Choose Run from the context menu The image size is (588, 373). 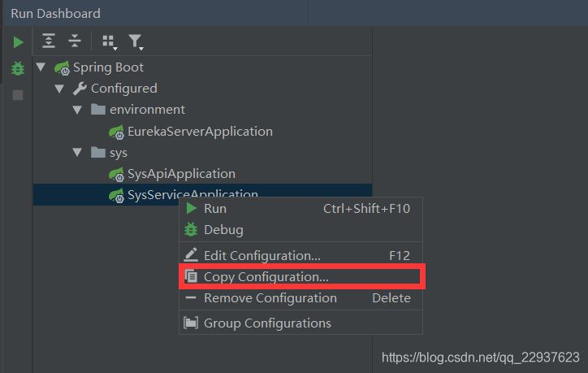coord(300,209)
